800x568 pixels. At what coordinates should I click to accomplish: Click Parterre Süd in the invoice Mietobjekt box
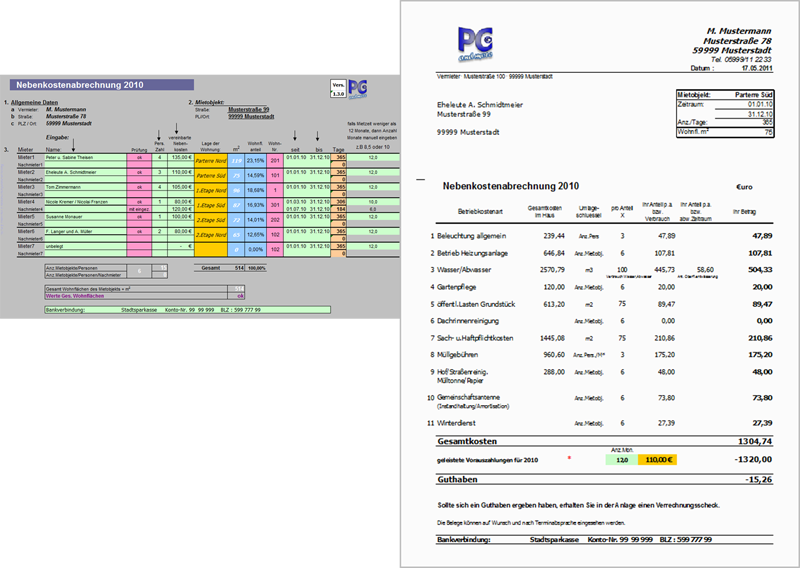click(754, 95)
